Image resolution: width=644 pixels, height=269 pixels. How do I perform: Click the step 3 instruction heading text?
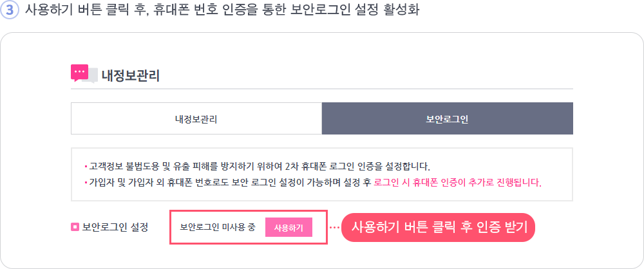[x=222, y=10]
